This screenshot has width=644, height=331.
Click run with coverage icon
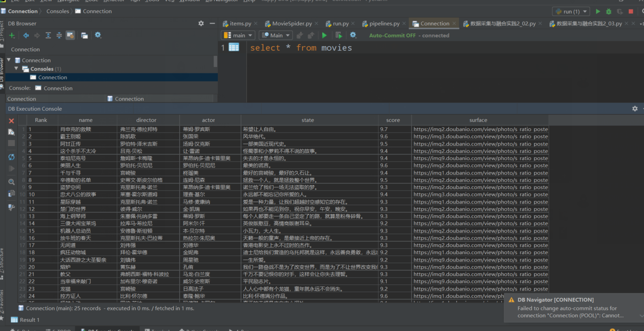pyautogui.click(x=620, y=11)
